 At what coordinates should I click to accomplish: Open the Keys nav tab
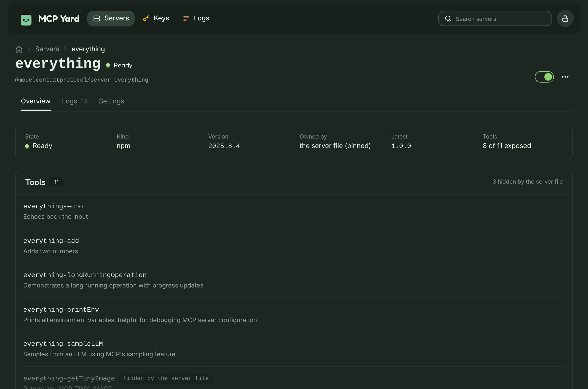tap(156, 18)
